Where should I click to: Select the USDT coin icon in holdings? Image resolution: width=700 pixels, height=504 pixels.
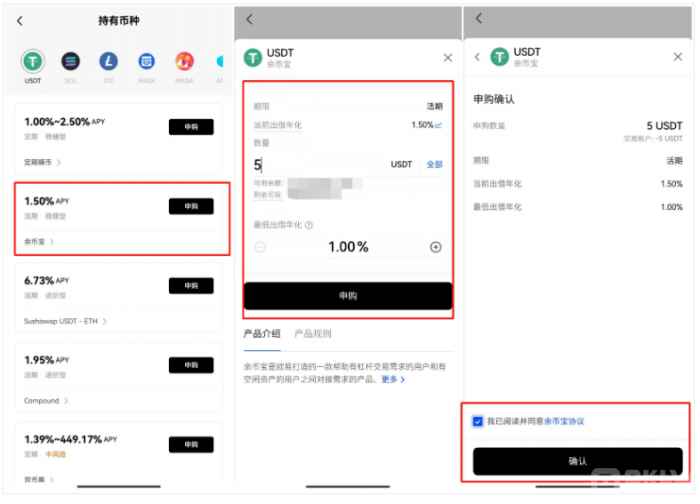tap(34, 62)
